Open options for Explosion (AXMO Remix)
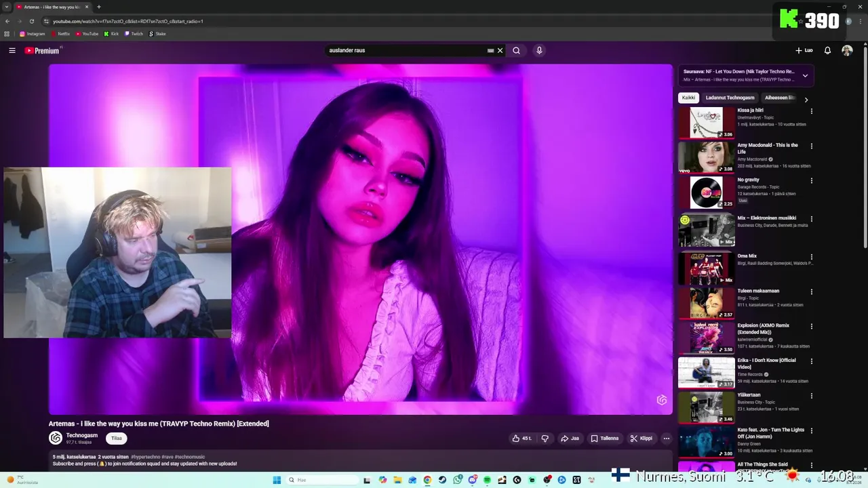Screen dimensions: 868x488 [811, 326]
